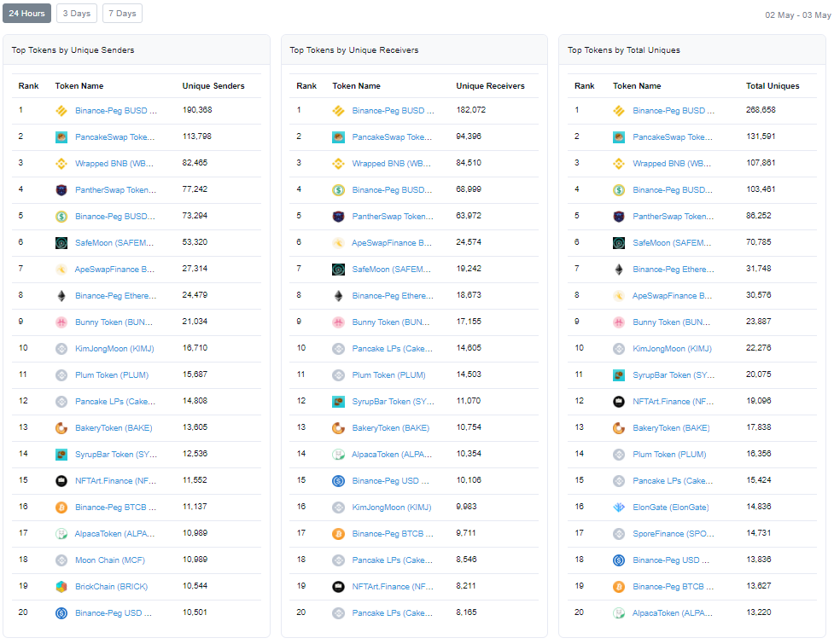
Task: Click Binance-Peg Ethereum icon in Unique Senders table
Action: [61, 296]
